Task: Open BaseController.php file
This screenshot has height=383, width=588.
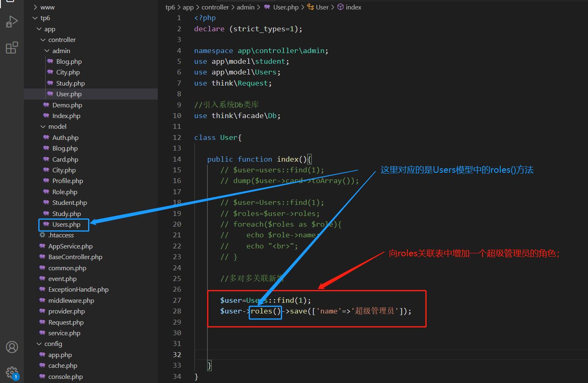Action: 75,257
